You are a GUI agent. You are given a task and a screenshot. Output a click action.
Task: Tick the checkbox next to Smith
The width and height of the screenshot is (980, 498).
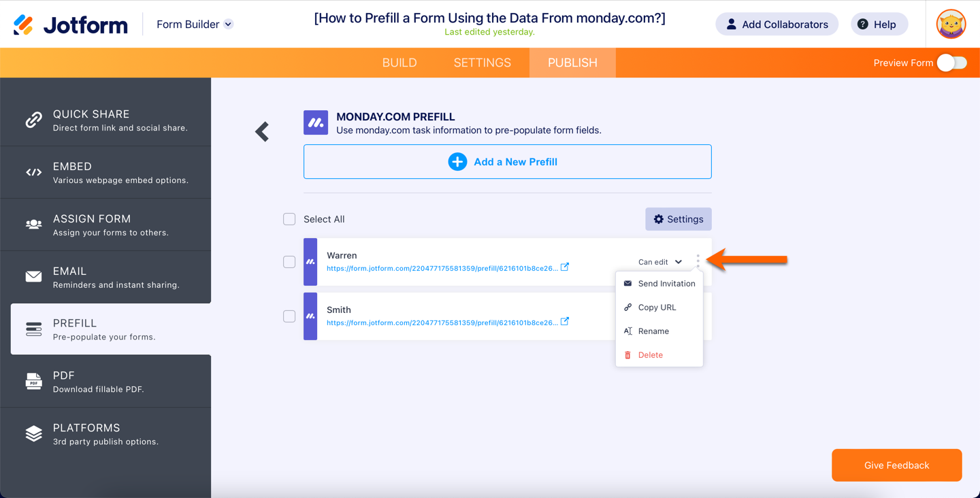[289, 316]
